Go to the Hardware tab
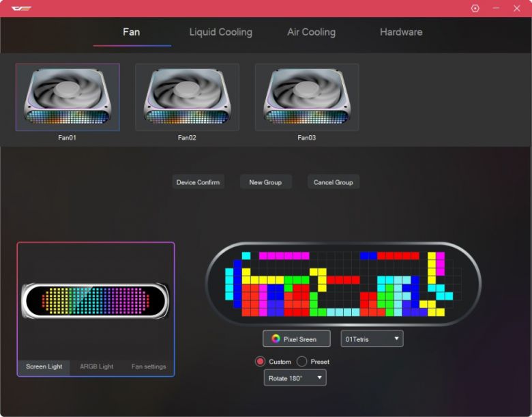 (x=401, y=32)
